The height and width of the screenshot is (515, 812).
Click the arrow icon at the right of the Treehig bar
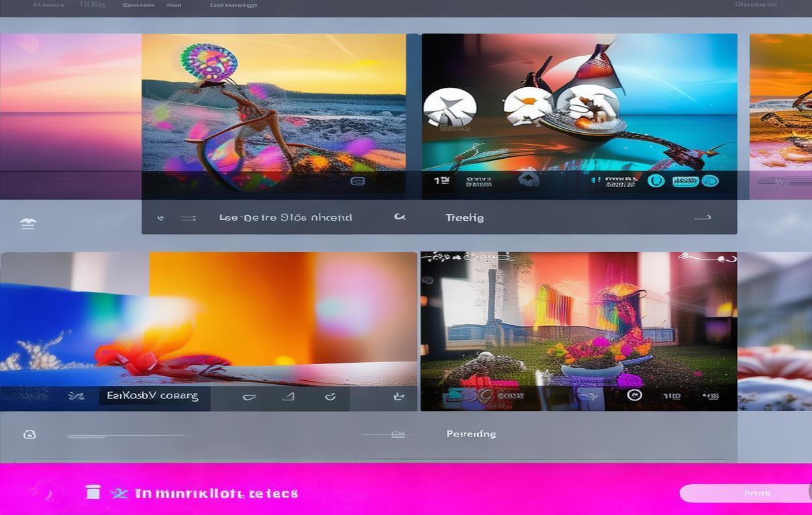tap(702, 217)
